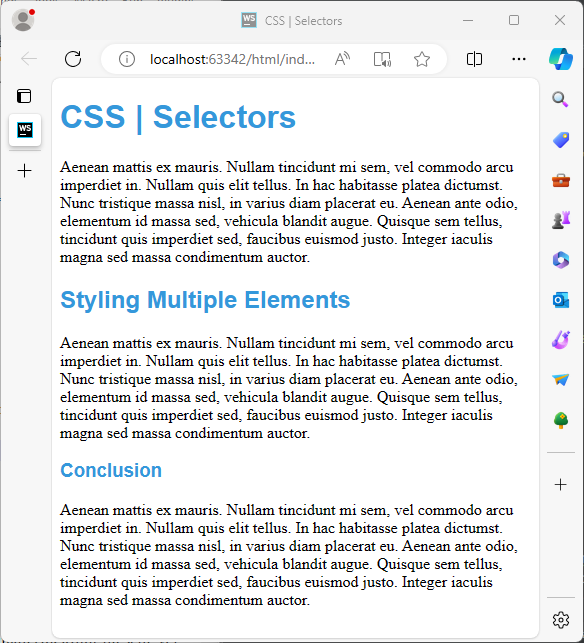Launch Microsoft 365 from sidebar

[561, 260]
